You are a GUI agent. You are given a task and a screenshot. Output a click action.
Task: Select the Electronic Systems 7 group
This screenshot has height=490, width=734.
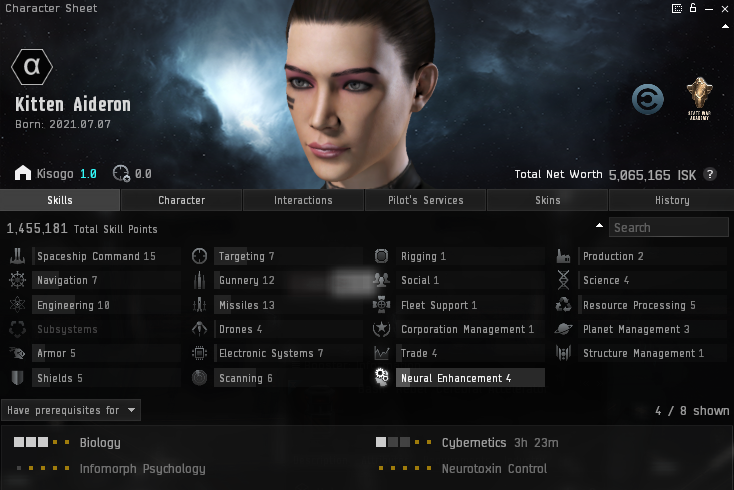(x=288, y=353)
